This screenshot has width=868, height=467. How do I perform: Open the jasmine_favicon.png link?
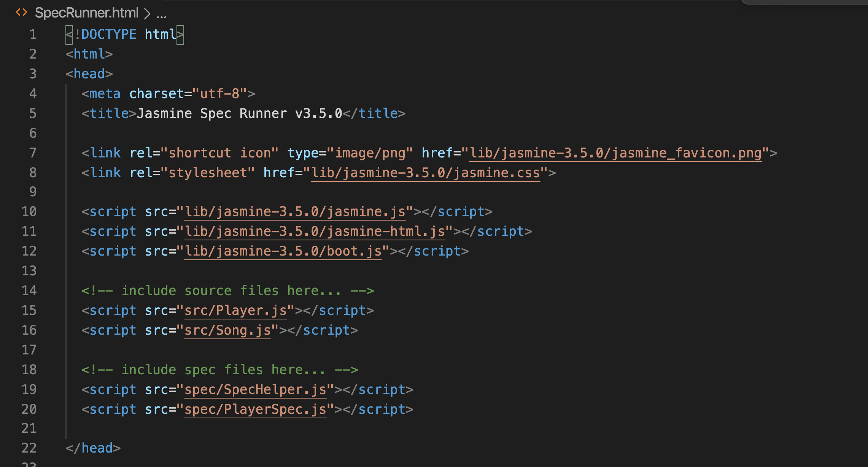tap(615, 153)
